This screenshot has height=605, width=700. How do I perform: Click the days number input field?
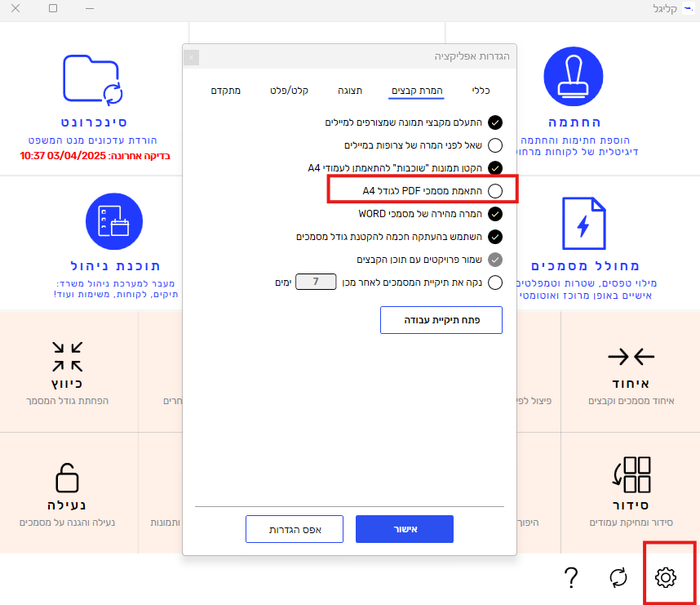click(316, 282)
